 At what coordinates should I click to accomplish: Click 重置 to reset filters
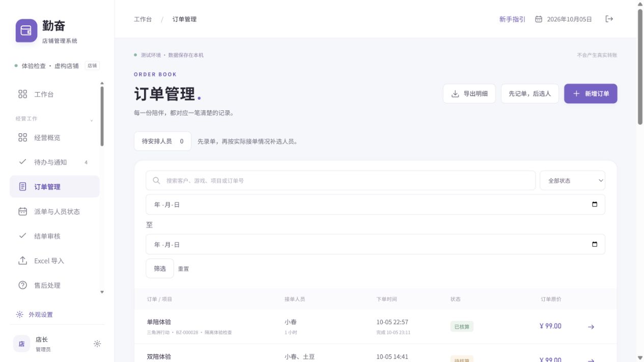point(183,269)
